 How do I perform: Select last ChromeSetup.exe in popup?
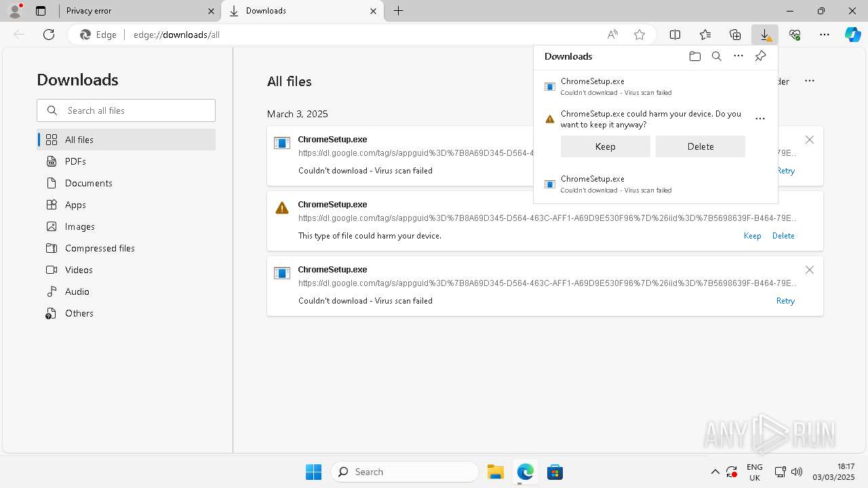(x=655, y=184)
